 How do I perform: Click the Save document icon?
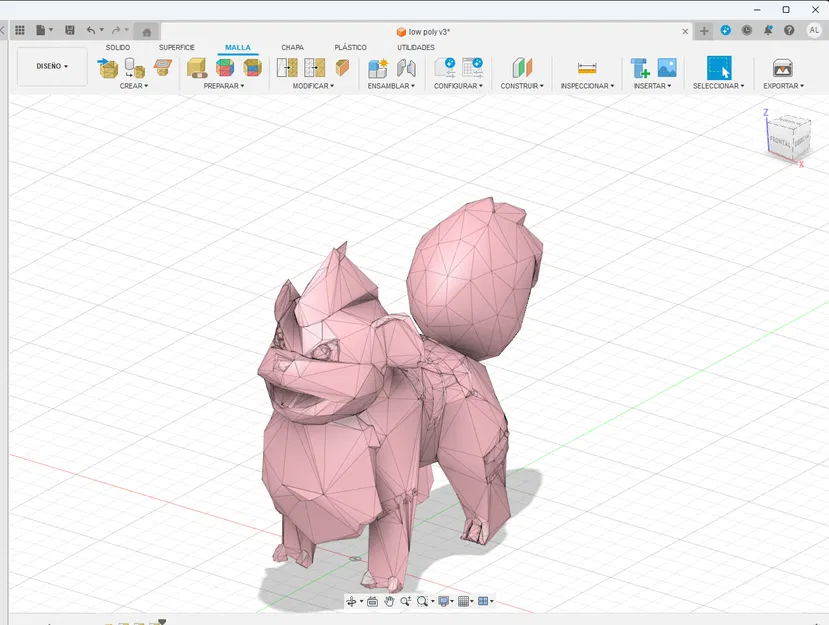[x=69, y=30]
